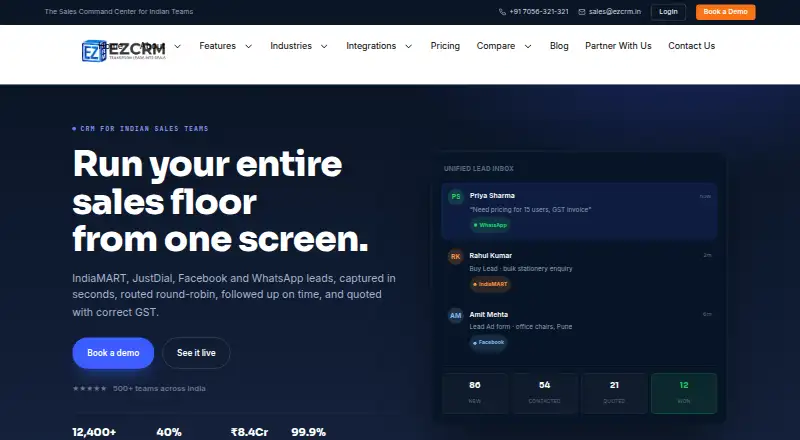
Task: Open the Pricing menu item
Action: pos(445,46)
